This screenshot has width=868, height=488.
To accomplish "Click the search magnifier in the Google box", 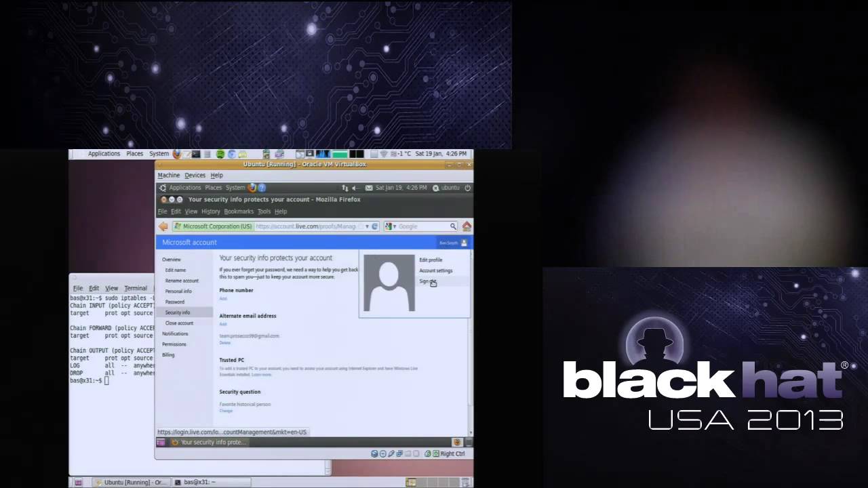I will click(x=453, y=226).
